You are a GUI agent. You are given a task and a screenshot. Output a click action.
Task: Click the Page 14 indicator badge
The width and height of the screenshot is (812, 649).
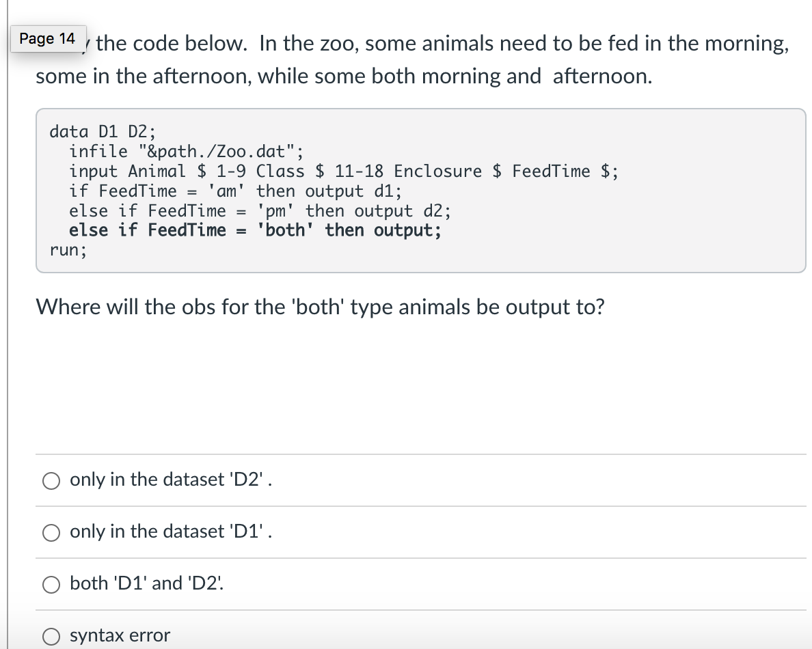48,39
